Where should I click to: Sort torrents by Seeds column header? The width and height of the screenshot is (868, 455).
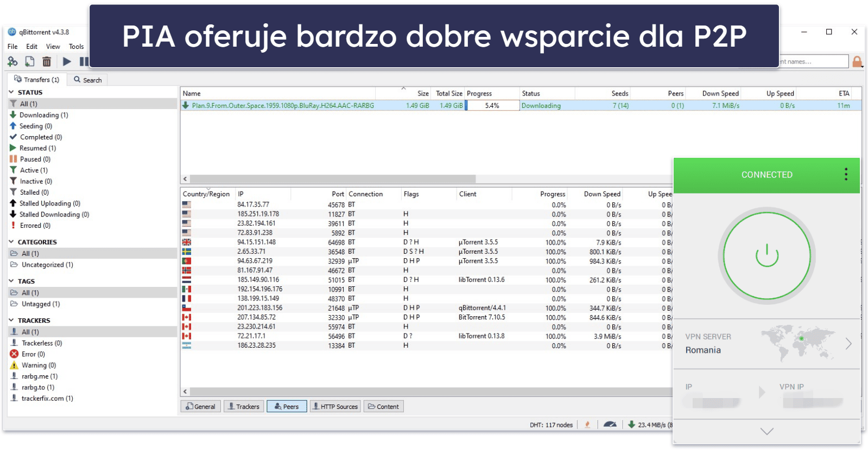point(603,93)
